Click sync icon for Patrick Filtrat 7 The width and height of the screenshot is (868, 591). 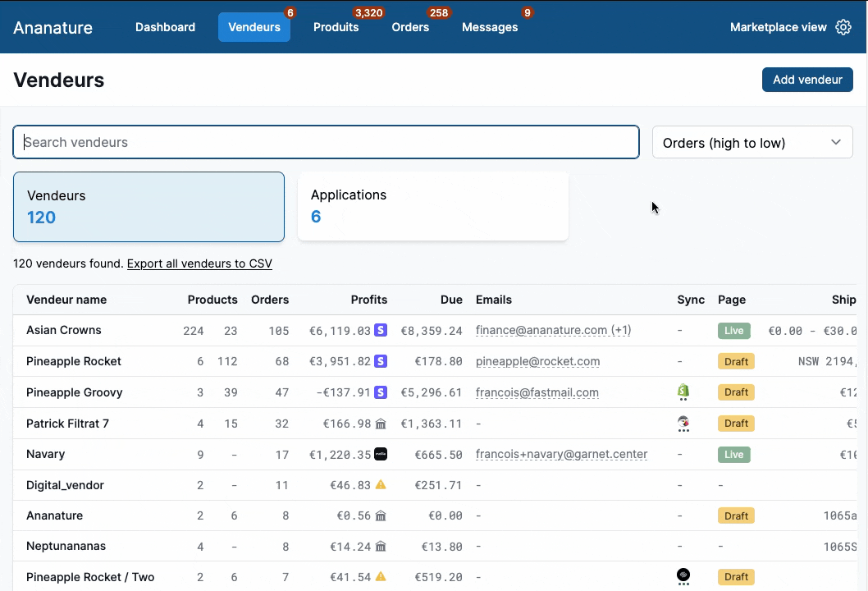(x=683, y=424)
